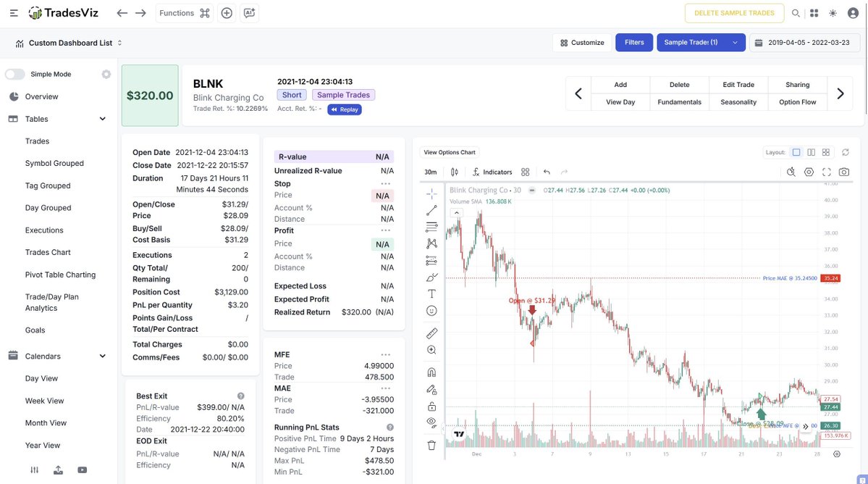Image resolution: width=868 pixels, height=484 pixels.
Task: Select two-column chart layout
Action: 811,152
